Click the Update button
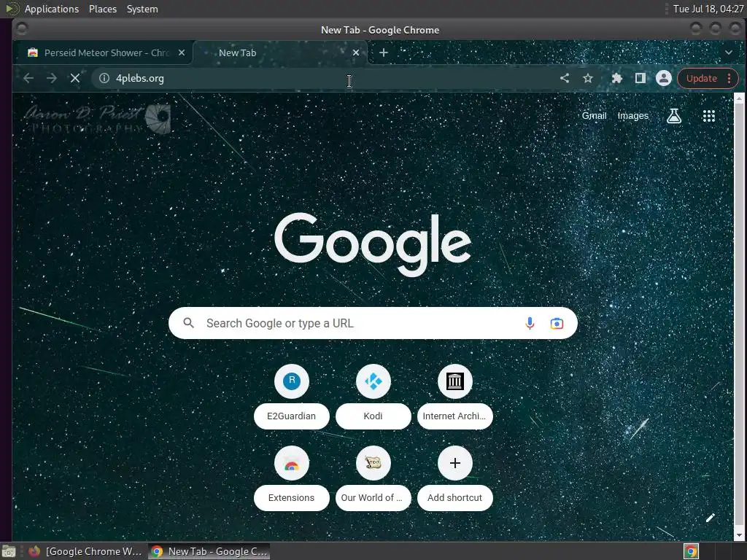 (701, 78)
